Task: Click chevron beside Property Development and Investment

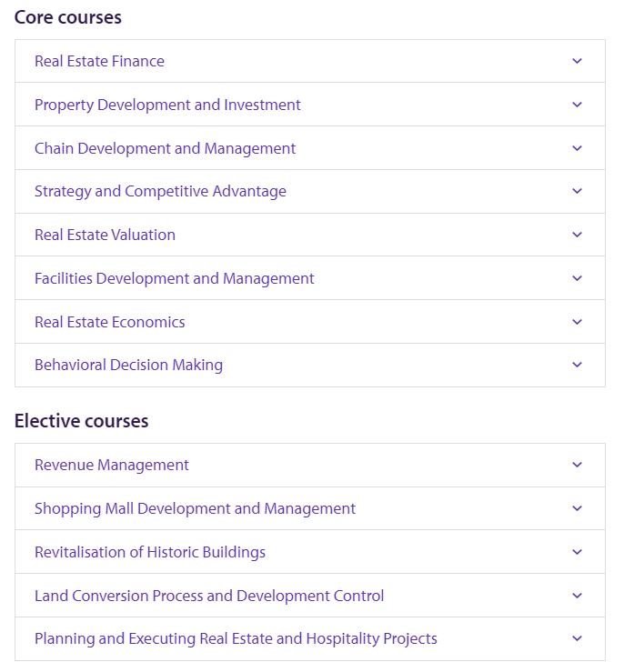Action: [x=577, y=105]
